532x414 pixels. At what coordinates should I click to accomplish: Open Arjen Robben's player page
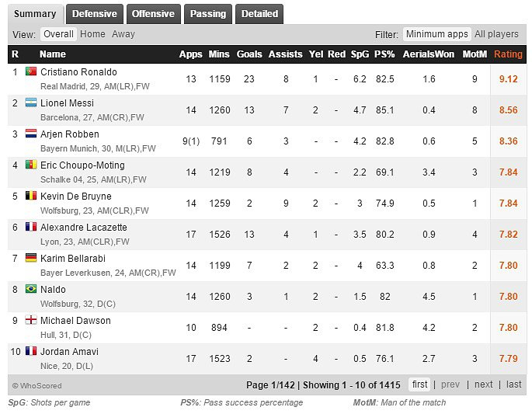coord(70,134)
